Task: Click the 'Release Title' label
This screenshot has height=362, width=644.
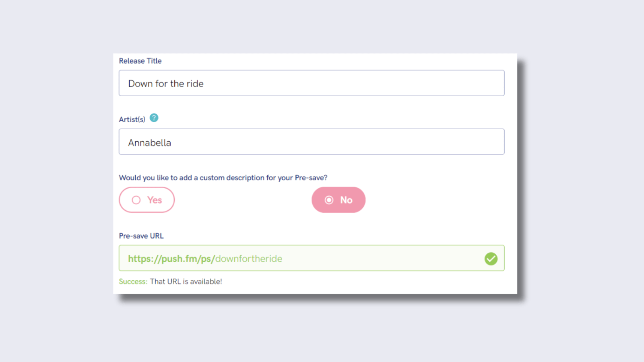Action: coord(140,61)
